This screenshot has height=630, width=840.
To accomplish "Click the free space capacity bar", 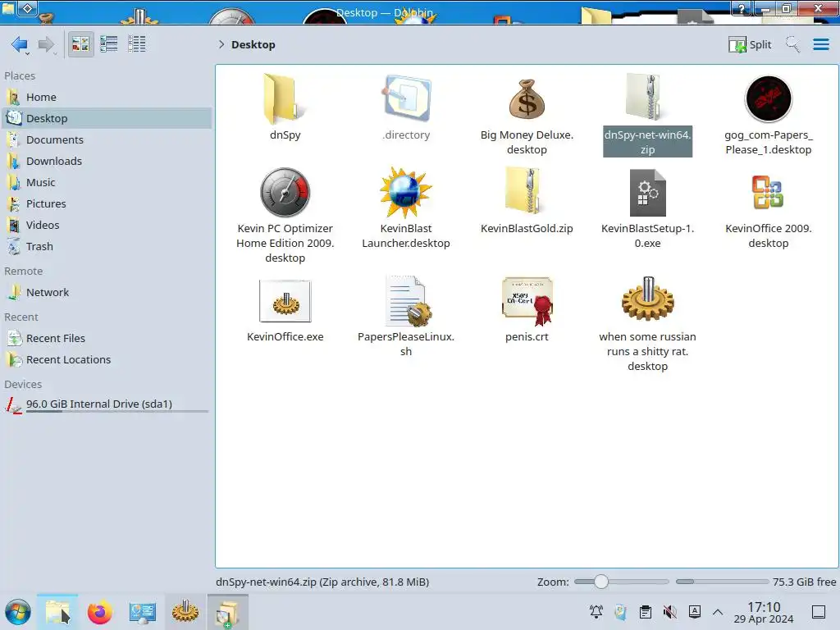I will pos(722,582).
